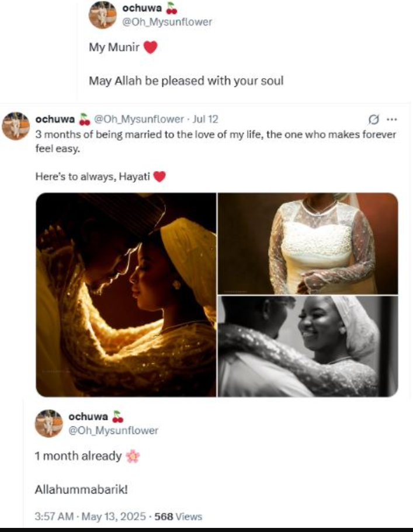This screenshot has height=532, width=413.
Task: Click the @Oh_Mysunflower handle in the bottom tweet
Action: pyautogui.click(x=113, y=431)
